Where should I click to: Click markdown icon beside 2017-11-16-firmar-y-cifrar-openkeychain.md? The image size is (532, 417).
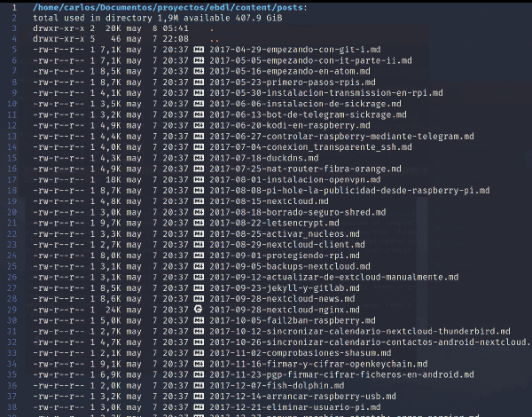[x=199, y=364]
